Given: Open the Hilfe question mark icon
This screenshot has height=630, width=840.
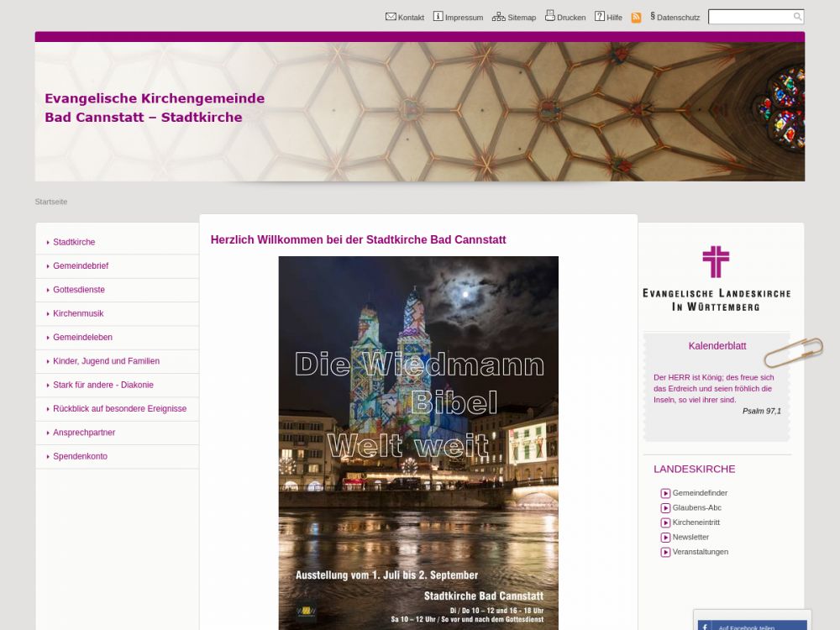Looking at the screenshot, I should point(600,17).
